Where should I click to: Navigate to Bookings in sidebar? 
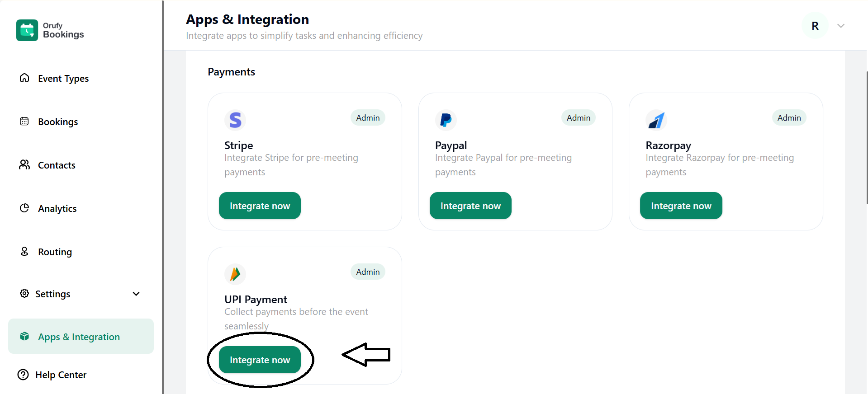tap(58, 121)
